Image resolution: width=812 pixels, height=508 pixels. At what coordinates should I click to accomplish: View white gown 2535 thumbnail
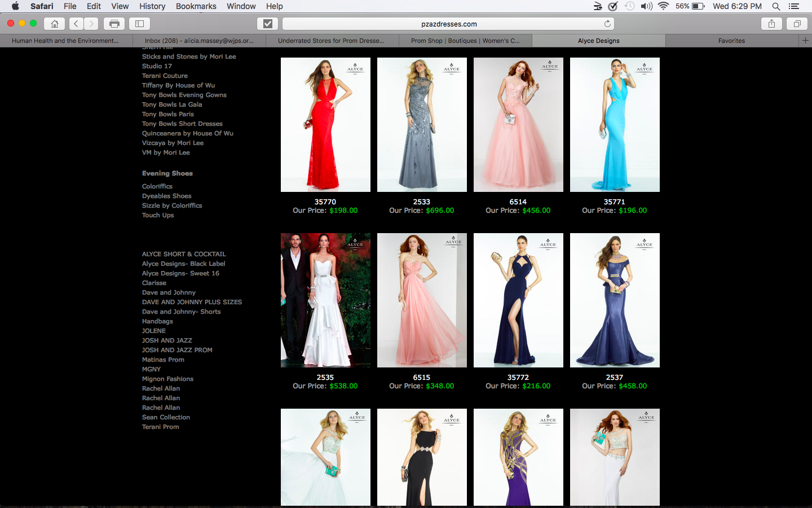325,300
